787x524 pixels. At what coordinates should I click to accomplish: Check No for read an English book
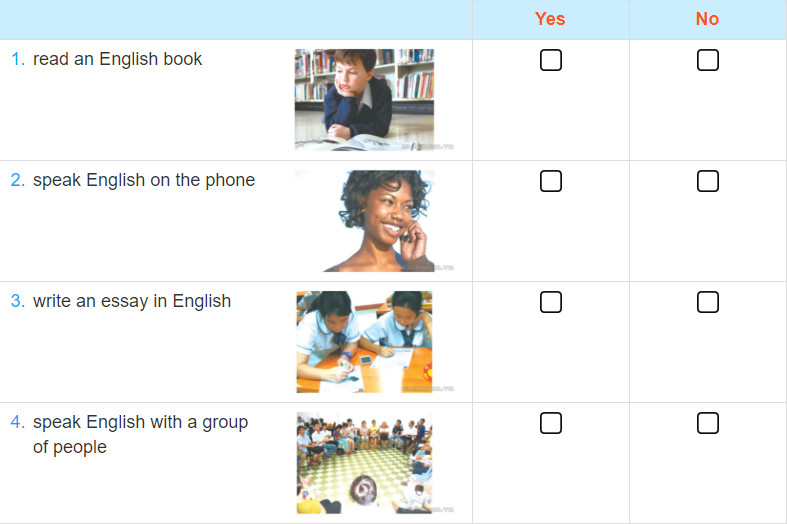point(708,60)
